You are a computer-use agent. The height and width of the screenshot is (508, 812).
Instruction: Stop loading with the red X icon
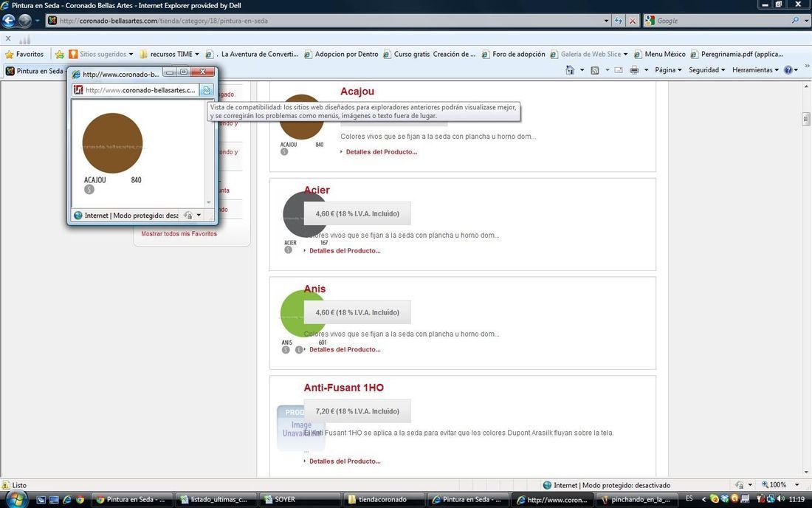[x=633, y=21]
